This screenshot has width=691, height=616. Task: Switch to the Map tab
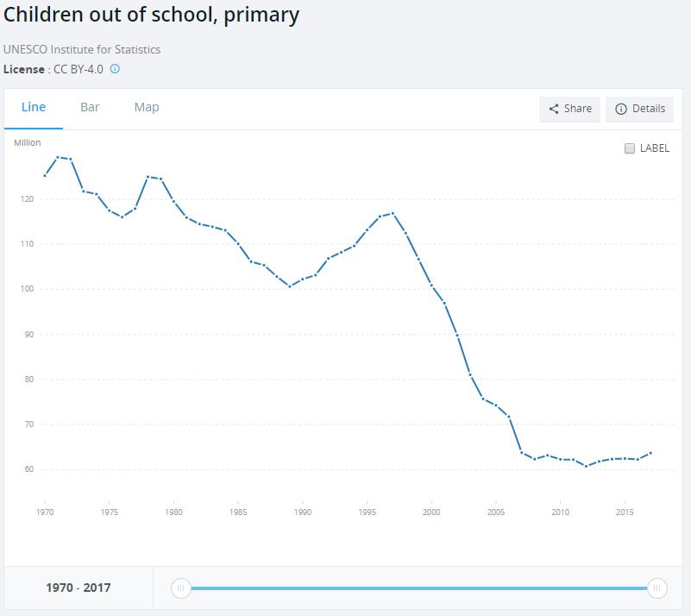tap(147, 107)
